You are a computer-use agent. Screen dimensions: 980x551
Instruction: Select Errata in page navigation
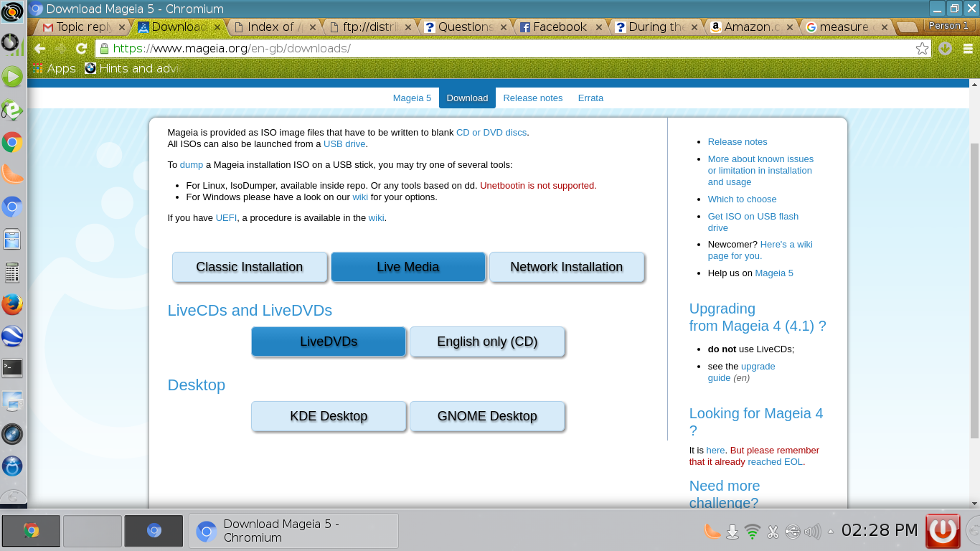point(590,98)
